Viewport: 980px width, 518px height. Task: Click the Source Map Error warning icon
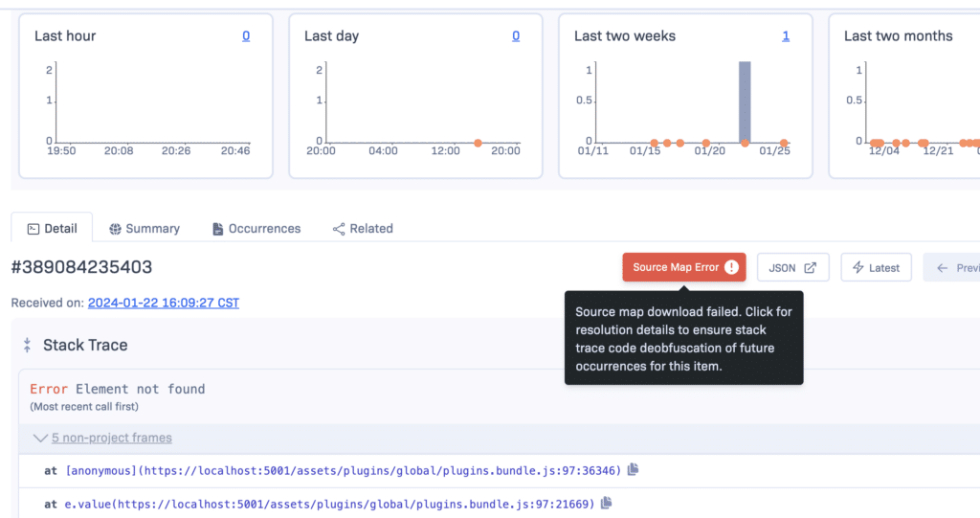[731, 267]
